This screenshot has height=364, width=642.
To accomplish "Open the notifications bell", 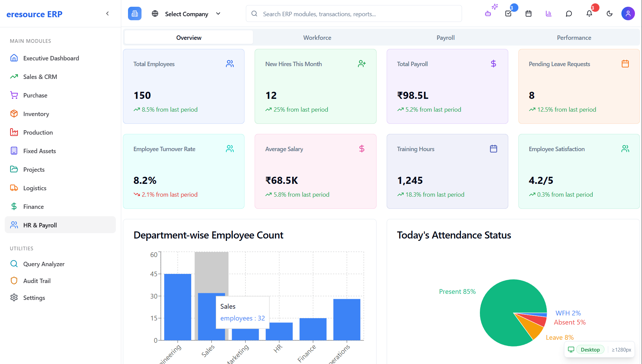I will click(x=589, y=13).
